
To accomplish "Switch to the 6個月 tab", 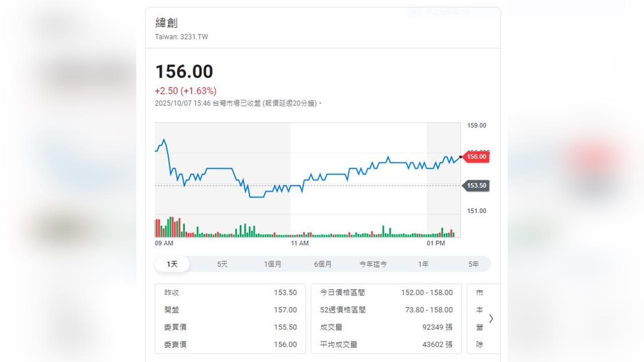I will [323, 264].
